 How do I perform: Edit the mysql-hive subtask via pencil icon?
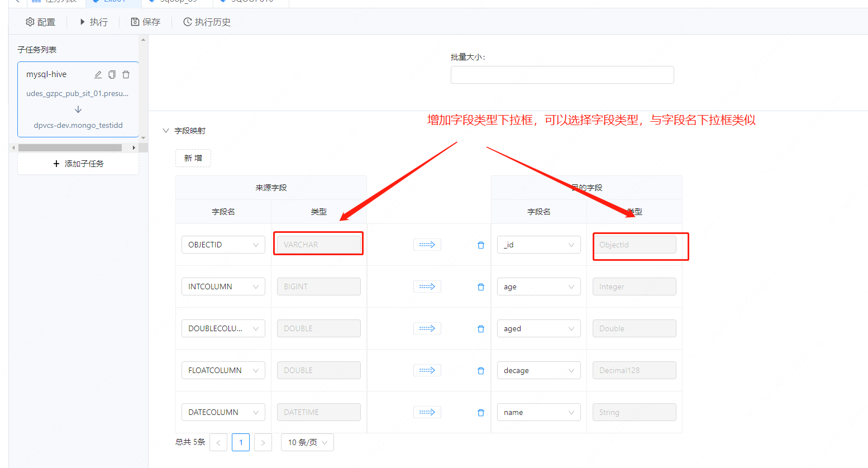click(x=97, y=74)
